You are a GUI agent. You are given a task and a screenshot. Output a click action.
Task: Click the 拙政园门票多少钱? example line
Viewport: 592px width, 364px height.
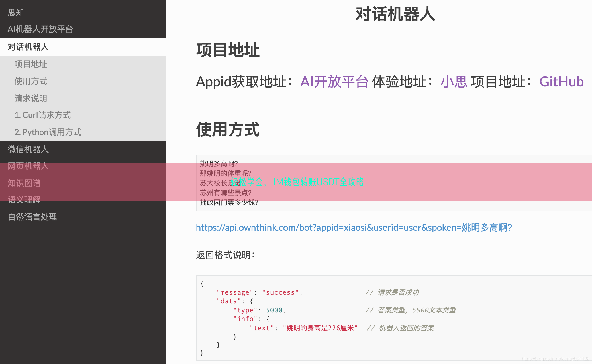(229, 203)
